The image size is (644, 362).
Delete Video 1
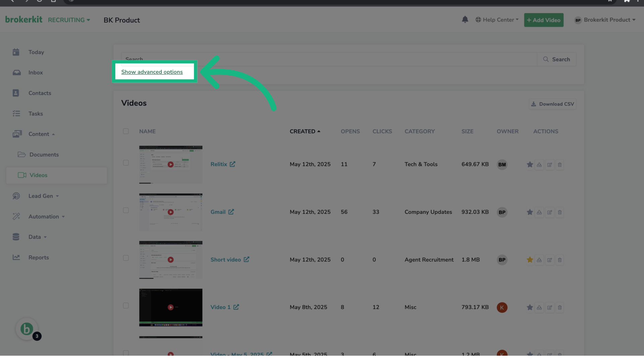559,307
